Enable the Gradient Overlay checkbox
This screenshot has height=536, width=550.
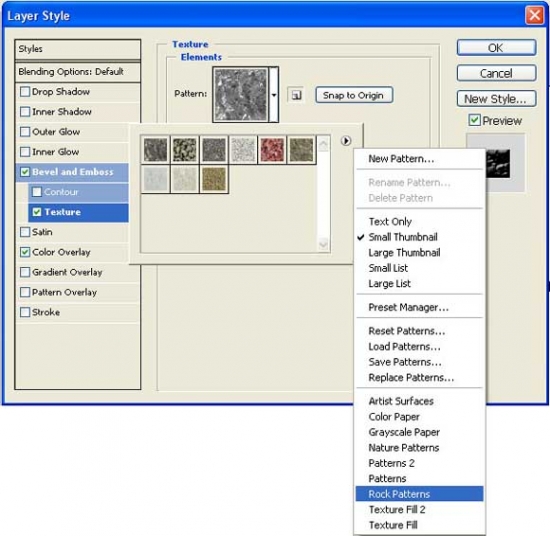coord(25,272)
